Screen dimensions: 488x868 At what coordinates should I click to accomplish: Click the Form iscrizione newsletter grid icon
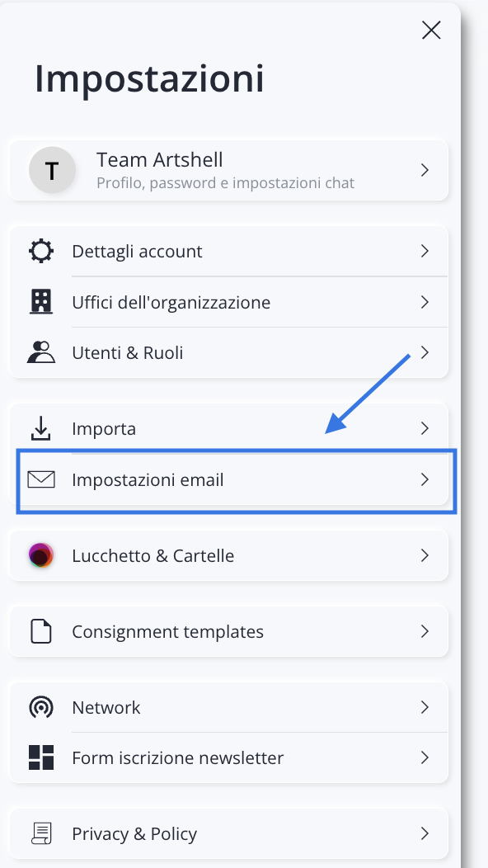pyautogui.click(x=40, y=757)
